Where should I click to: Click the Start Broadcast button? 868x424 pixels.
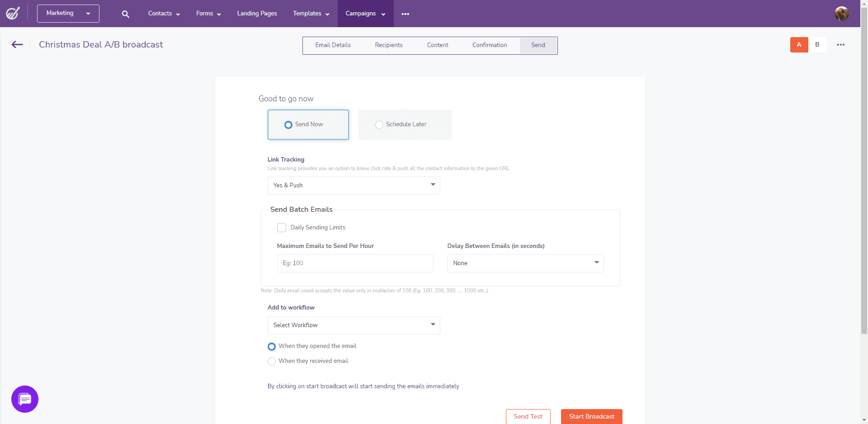point(591,416)
